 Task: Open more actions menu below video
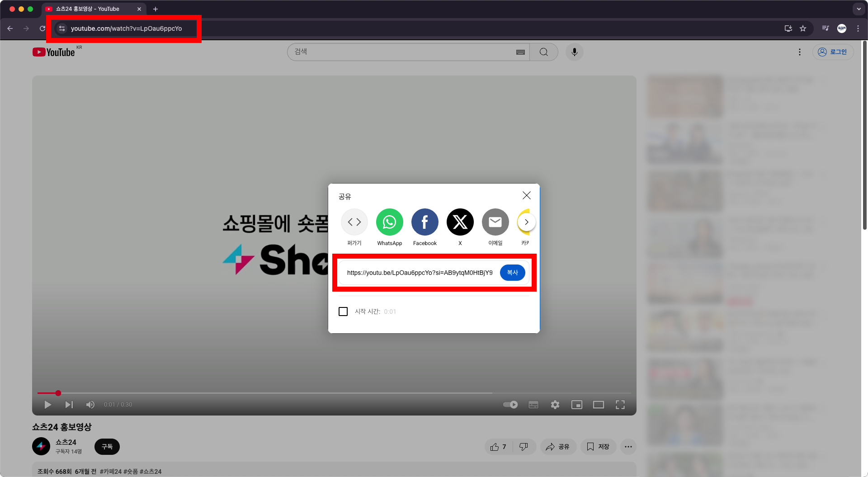coord(628,447)
